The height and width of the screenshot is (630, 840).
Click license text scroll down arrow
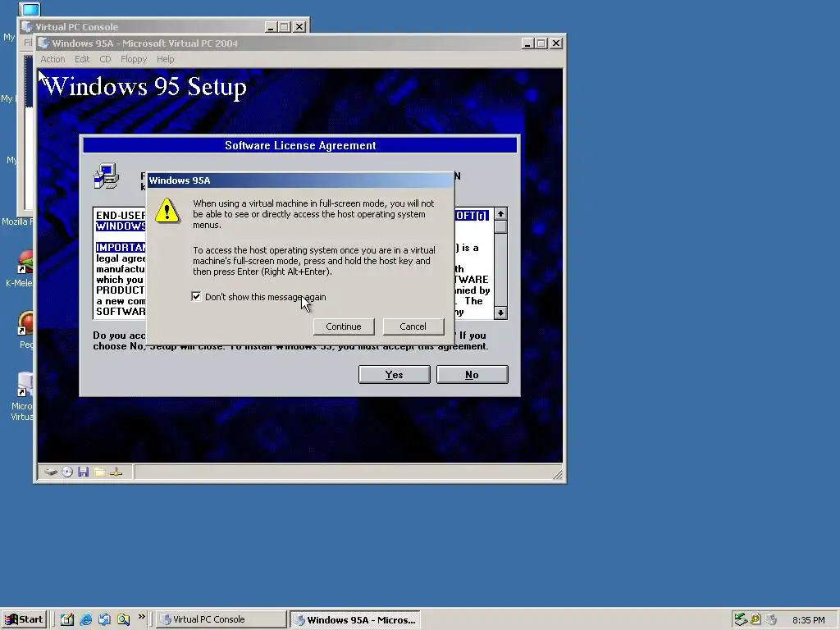[x=500, y=313]
